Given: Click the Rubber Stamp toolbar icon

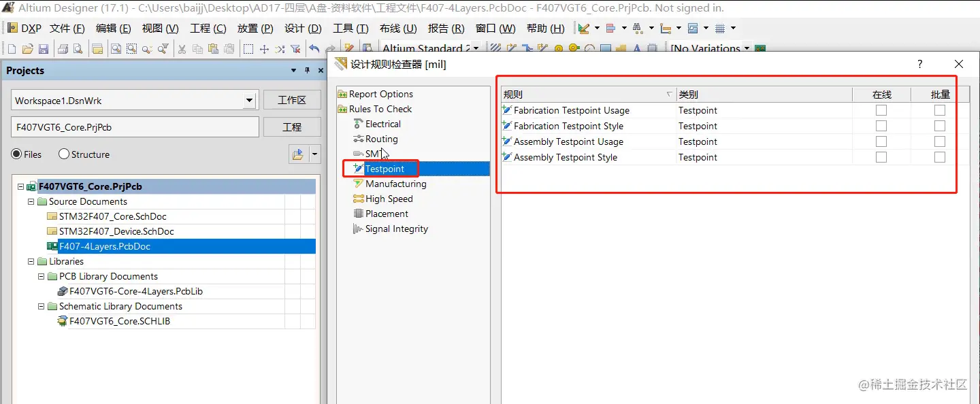Looking at the screenshot, I should [x=229, y=49].
